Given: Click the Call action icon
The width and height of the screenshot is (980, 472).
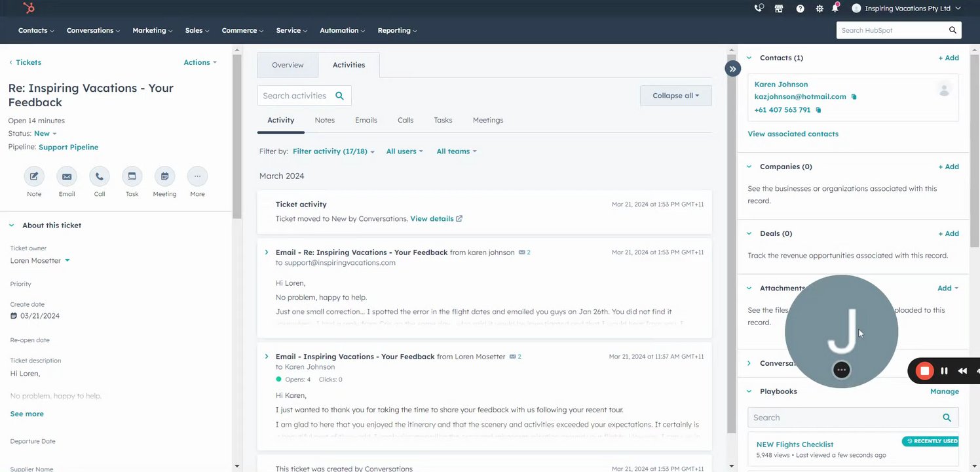Looking at the screenshot, I should click(x=100, y=176).
